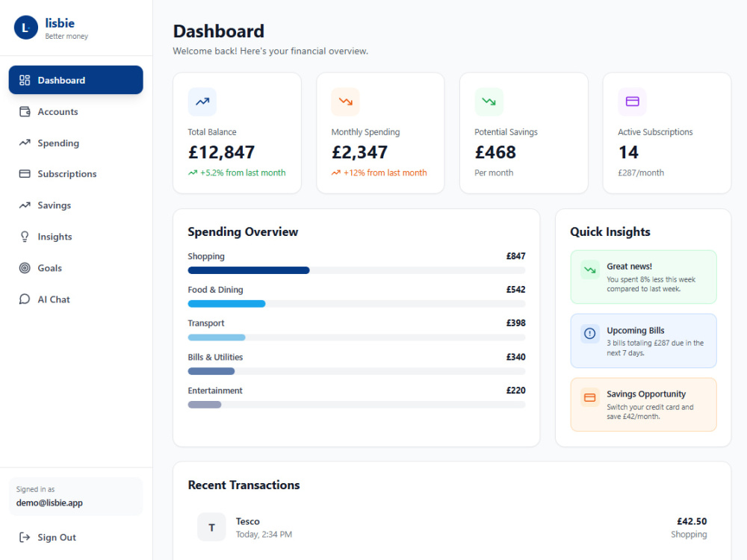747x560 pixels.
Task: Click the £220 Entertainment amount
Action: coord(515,391)
